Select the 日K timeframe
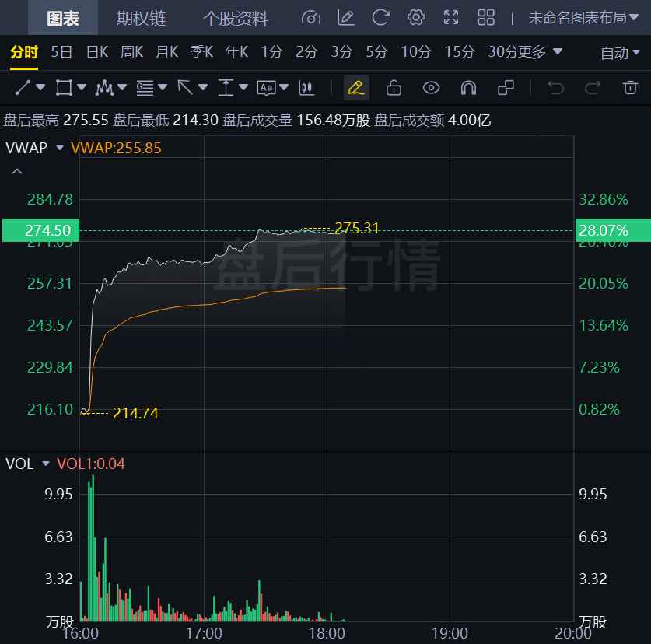This screenshot has width=651, height=644. click(97, 52)
